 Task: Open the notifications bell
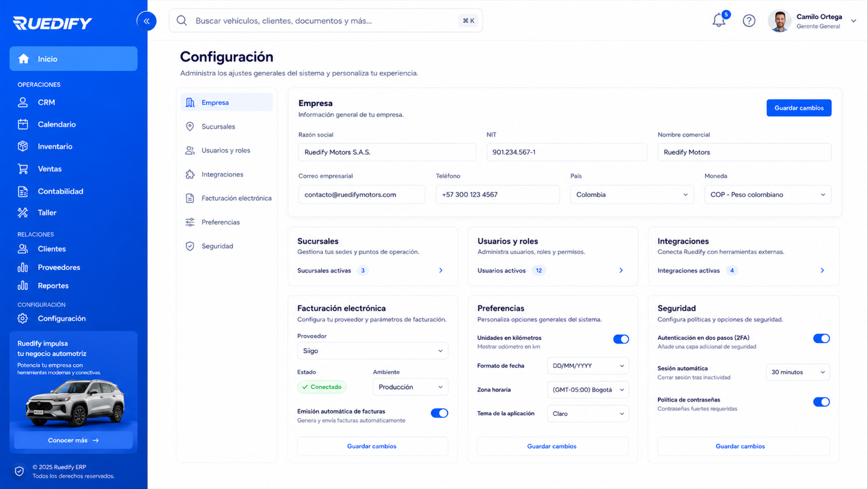(719, 20)
